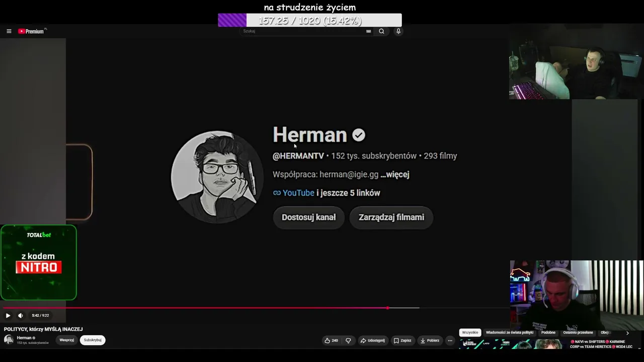The image size is (644, 362).
Task: Click the link chain icon beside YouTube
Action: pyautogui.click(x=277, y=193)
